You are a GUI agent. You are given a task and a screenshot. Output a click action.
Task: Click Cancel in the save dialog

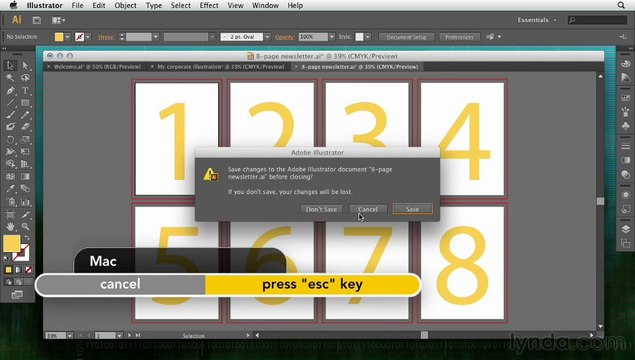pos(368,209)
